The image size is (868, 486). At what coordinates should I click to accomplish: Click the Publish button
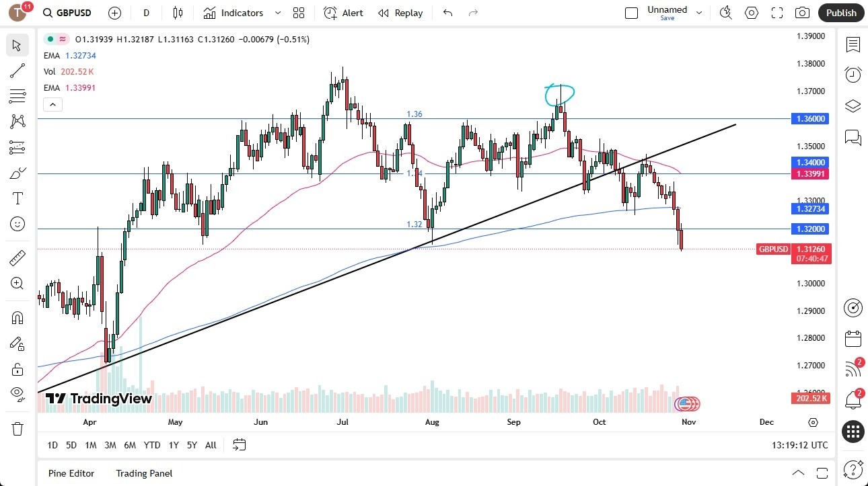(840, 13)
